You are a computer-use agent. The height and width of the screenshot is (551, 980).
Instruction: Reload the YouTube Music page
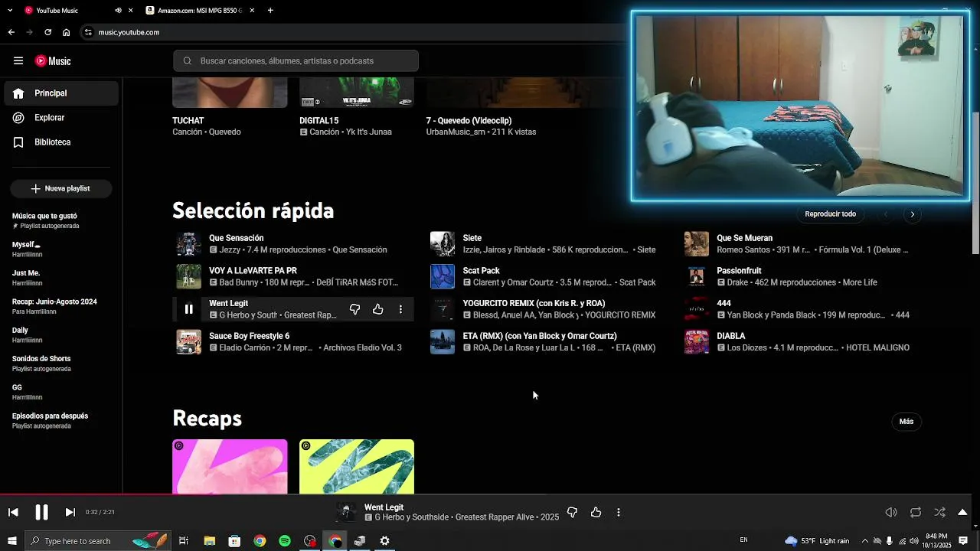(47, 32)
